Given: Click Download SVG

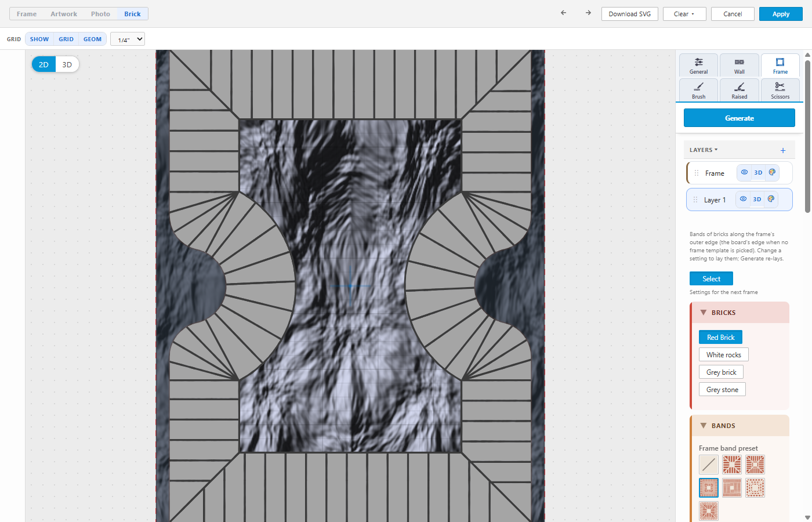Looking at the screenshot, I should [x=630, y=14].
